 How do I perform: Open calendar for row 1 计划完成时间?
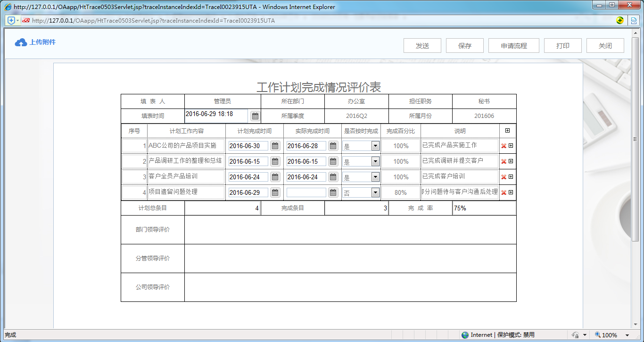(x=275, y=146)
